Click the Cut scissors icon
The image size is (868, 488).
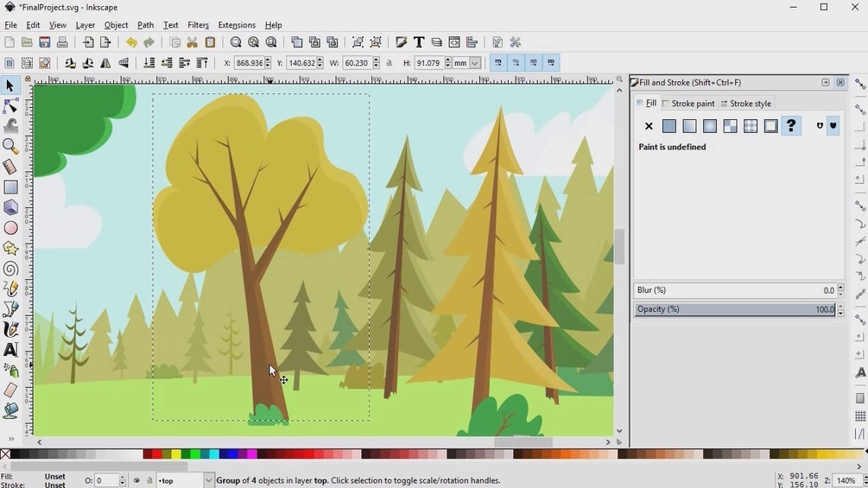click(x=192, y=42)
